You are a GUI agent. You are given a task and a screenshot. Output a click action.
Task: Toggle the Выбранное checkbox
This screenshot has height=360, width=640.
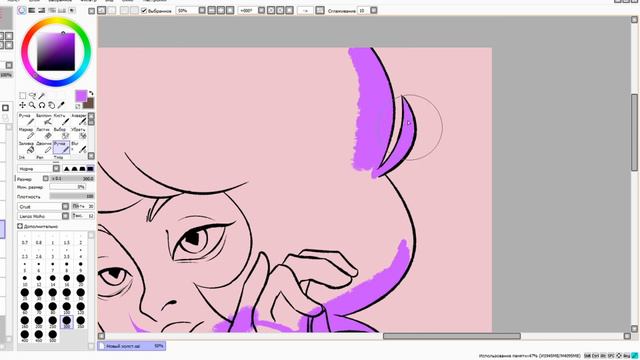click(144, 11)
